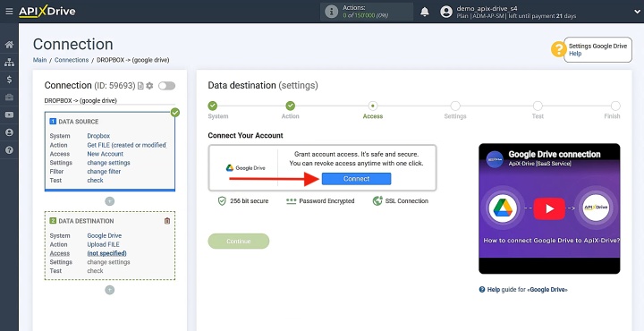Open the Help link under Settings Google Drive
644x331 pixels.
pyautogui.click(x=575, y=54)
